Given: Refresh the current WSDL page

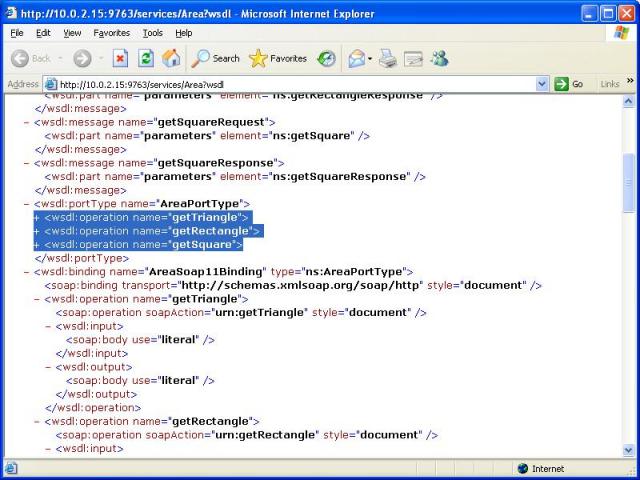Looking at the screenshot, I should click(x=146, y=59).
